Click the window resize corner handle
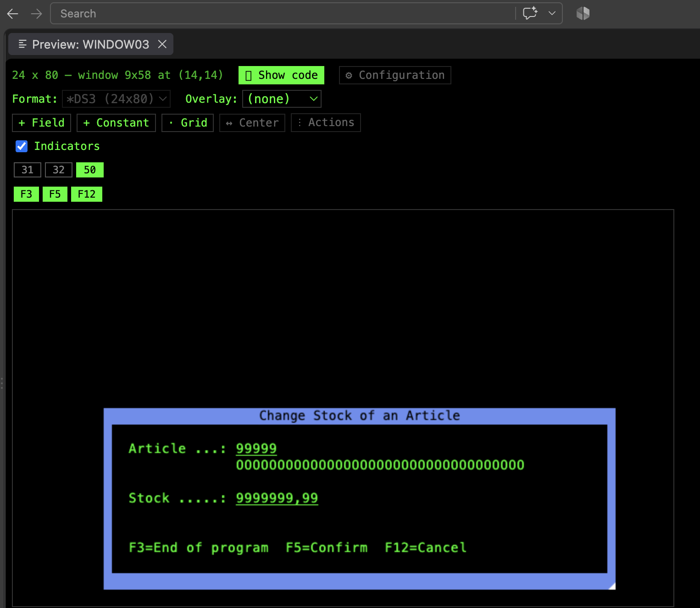Viewport: 700px width, 608px height. pos(612,586)
